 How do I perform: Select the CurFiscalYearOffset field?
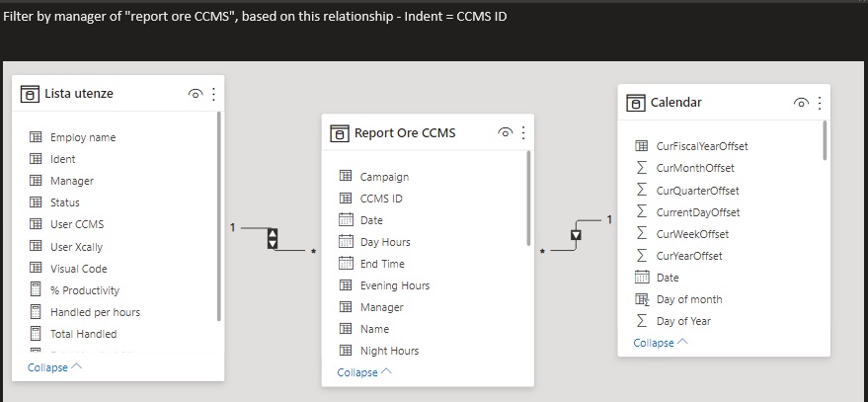(702, 146)
